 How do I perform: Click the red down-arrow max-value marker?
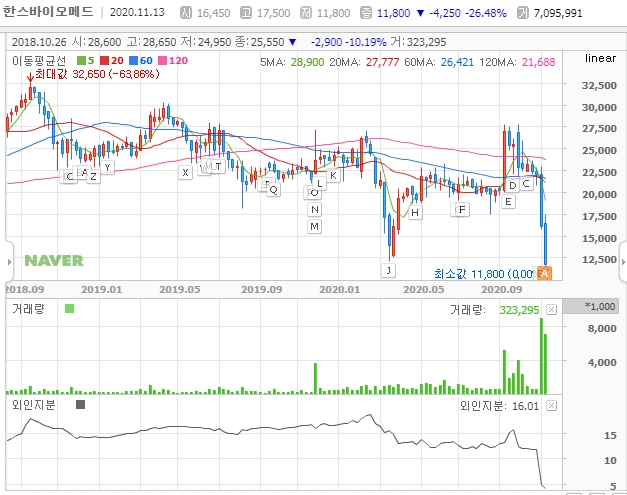[x=30, y=77]
